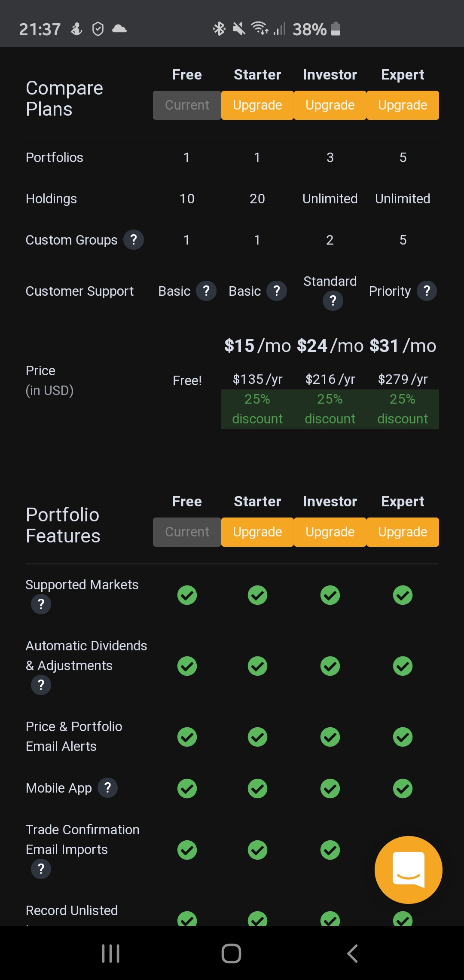Tap Starter plan 25% discount badge

coord(257,409)
